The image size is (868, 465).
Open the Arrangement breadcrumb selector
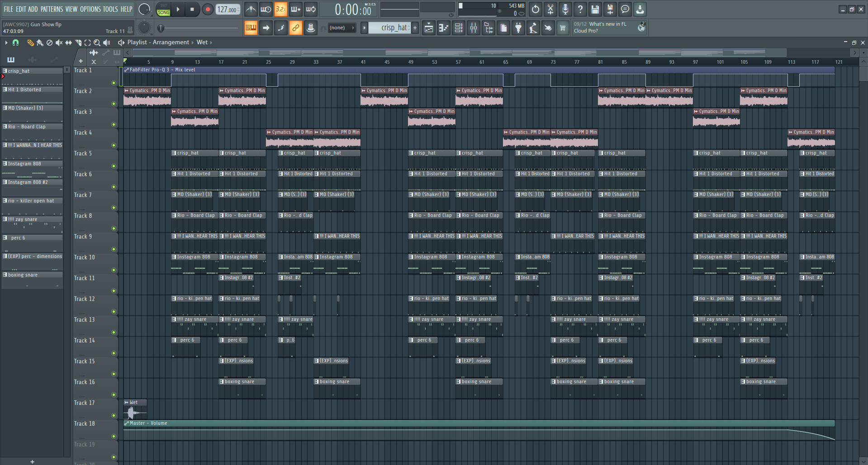171,42
